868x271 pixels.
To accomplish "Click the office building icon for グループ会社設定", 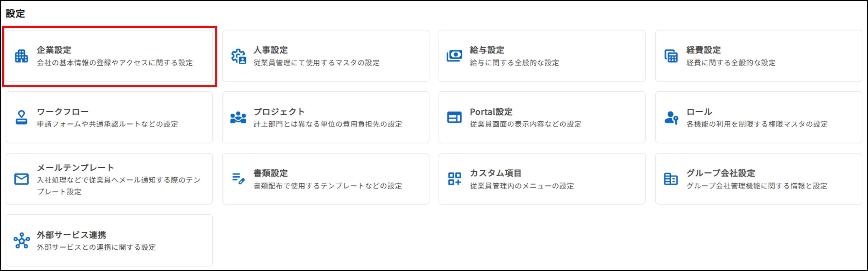I will [x=671, y=179].
